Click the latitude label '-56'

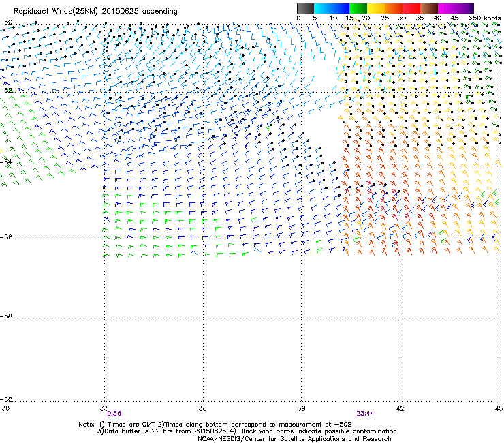[6, 237]
